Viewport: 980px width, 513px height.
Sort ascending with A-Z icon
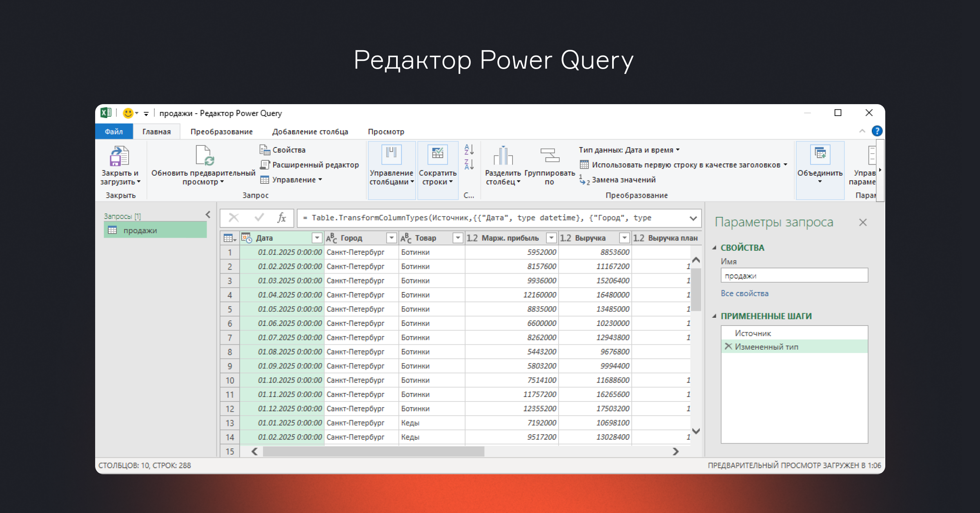(x=469, y=149)
